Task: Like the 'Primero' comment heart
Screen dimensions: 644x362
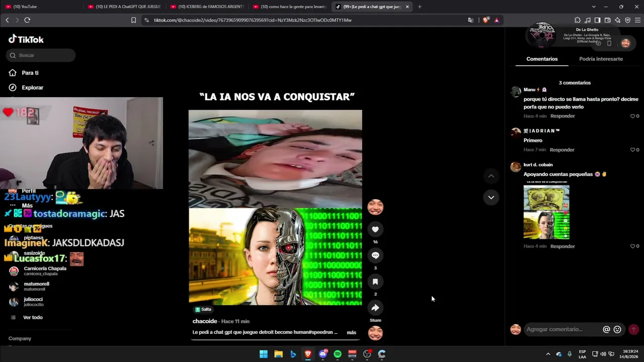Action: click(x=633, y=150)
